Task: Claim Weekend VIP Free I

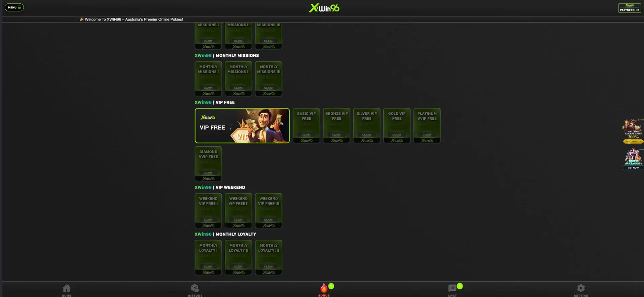Action: 208,220
